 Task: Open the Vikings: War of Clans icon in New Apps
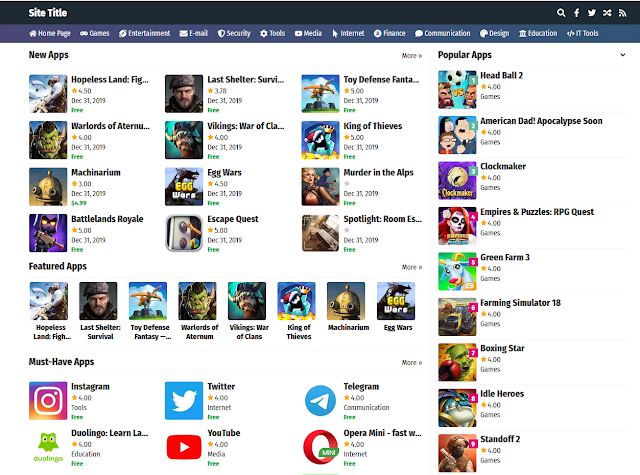(184, 140)
